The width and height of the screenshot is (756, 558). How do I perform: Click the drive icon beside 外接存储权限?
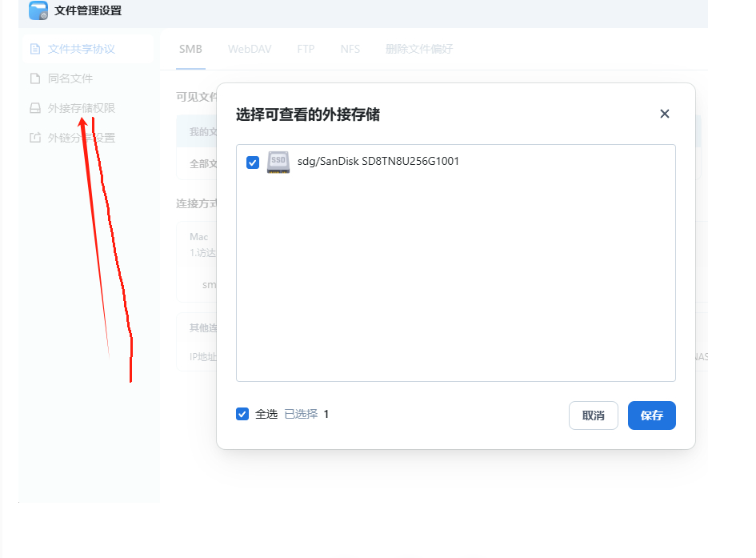tap(34, 108)
